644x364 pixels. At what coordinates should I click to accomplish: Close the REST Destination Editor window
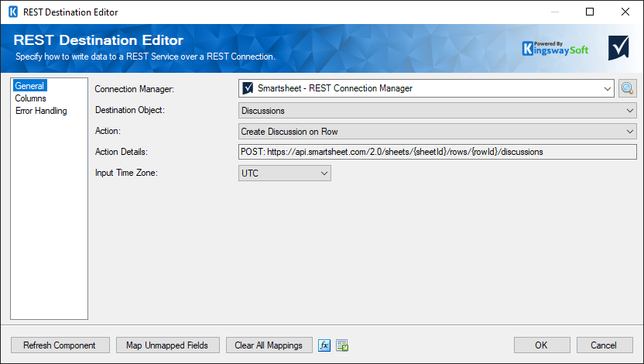point(625,12)
